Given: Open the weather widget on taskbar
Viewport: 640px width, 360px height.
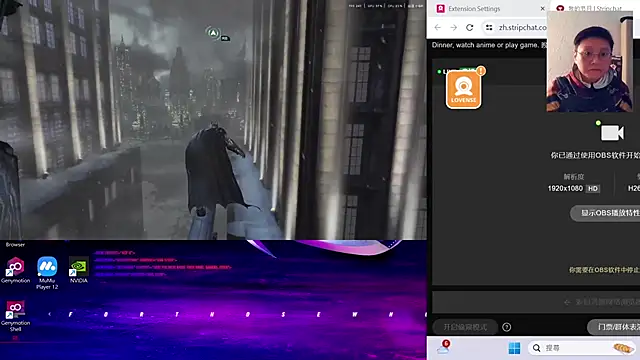Looking at the screenshot, I should [444, 347].
